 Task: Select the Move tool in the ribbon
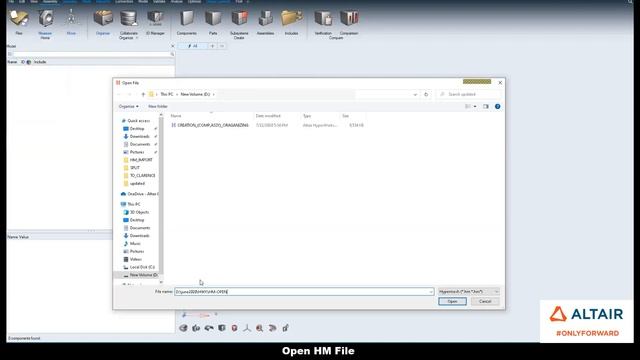71,19
